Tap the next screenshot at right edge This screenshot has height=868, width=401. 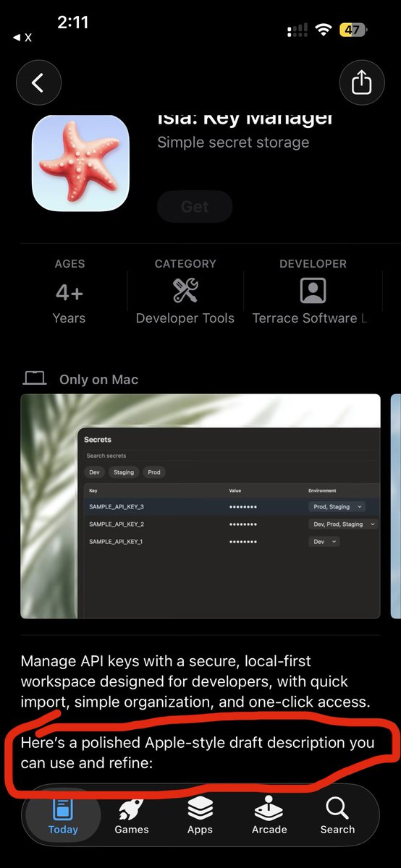tap(395, 506)
